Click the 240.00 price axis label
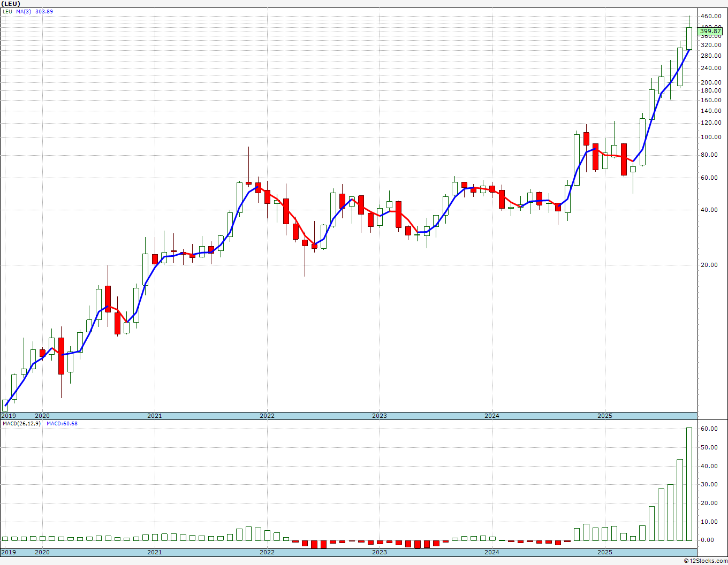 click(710, 68)
